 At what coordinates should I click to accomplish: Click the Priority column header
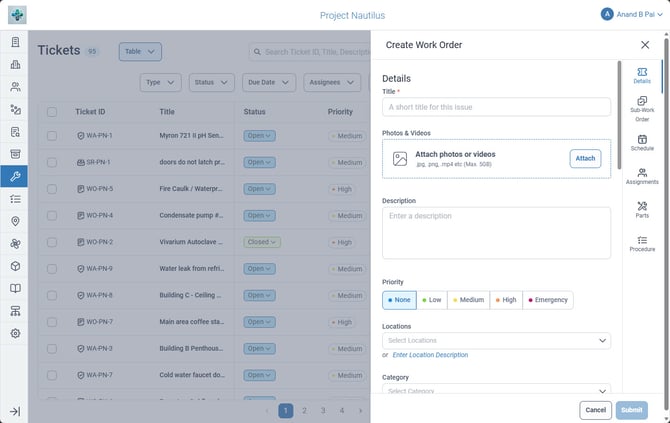click(340, 112)
